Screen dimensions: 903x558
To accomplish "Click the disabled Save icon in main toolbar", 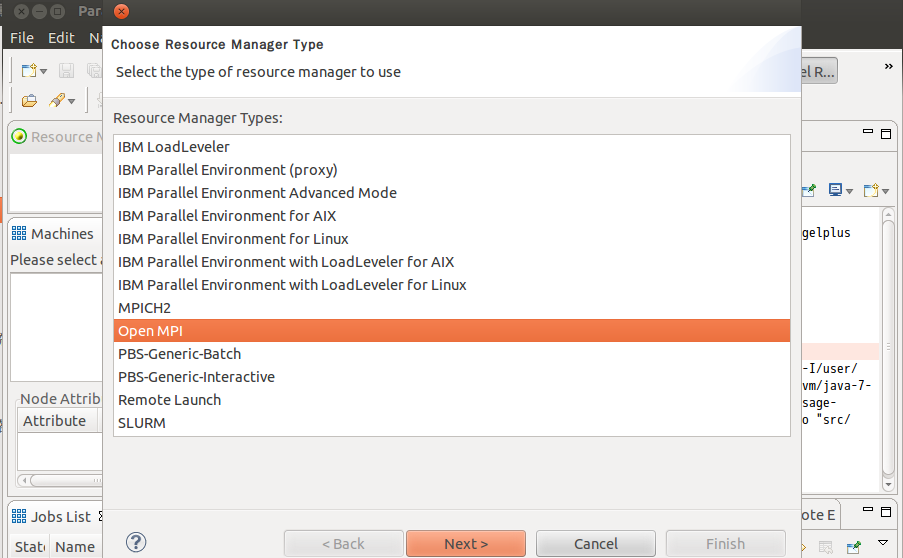I will (66, 70).
